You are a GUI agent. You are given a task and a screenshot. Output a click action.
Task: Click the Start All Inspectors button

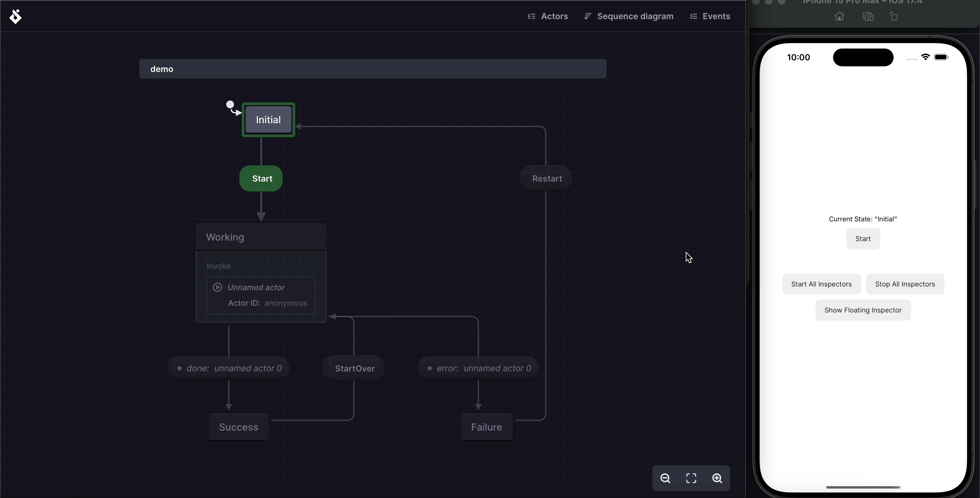click(821, 284)
